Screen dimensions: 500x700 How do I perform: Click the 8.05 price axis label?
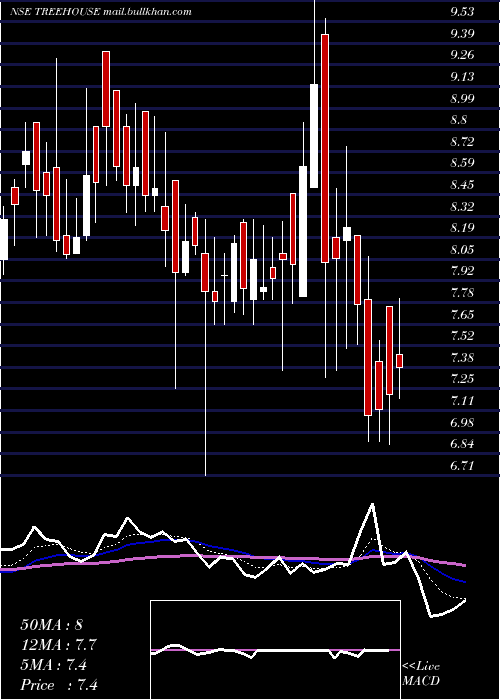(x=462, y=249)
